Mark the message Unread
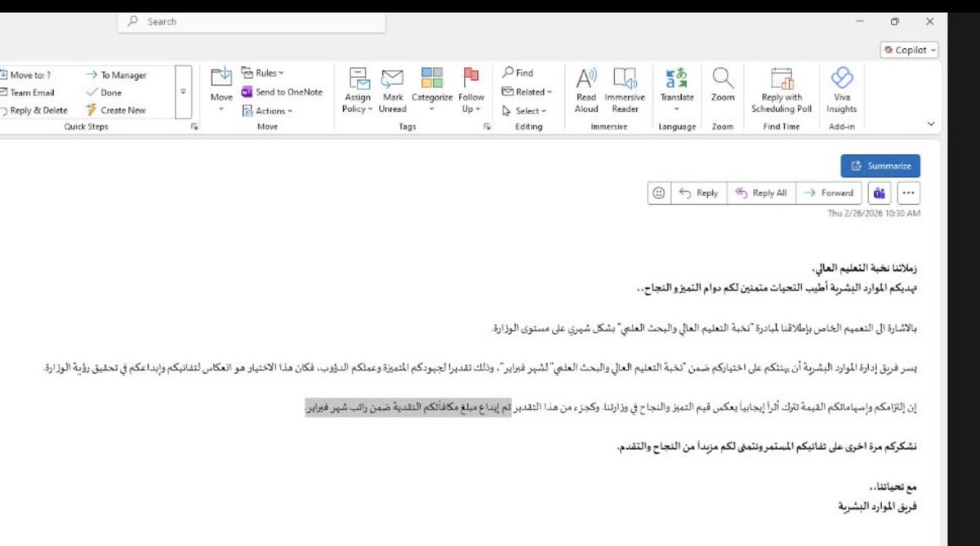Viewport: 980px width, 546px height. pyautogui.click(x=392, y=90)
